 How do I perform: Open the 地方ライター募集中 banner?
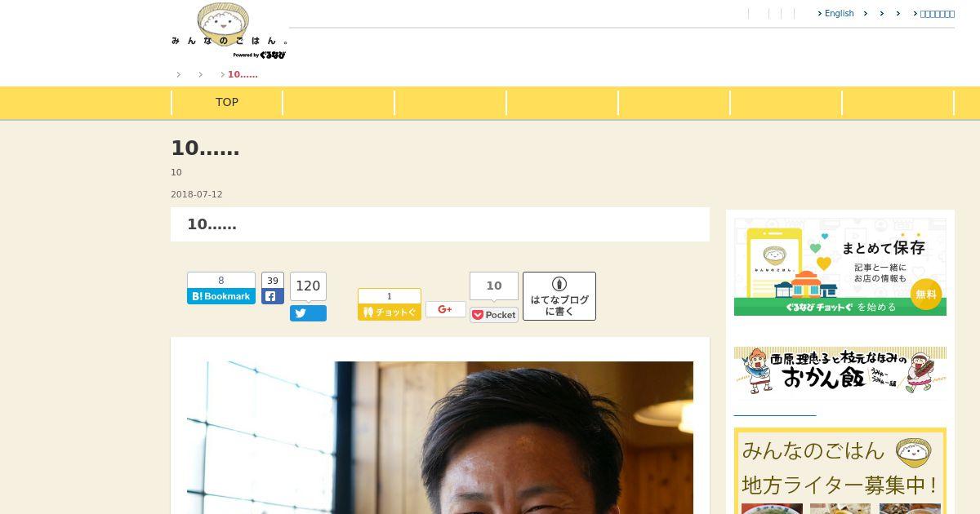(x=840, y=472)
